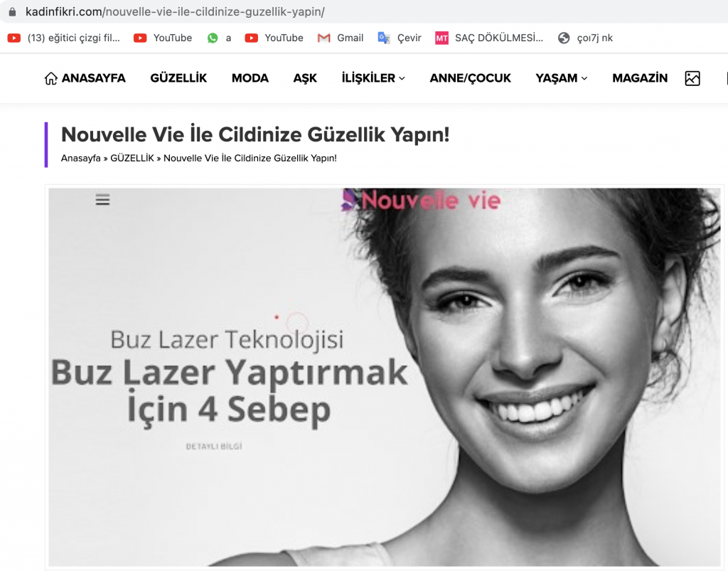This screenshot has width=728, height=571.
Task: Select the ANNE/ÇOCUK menu item
Action: [470, 78]
